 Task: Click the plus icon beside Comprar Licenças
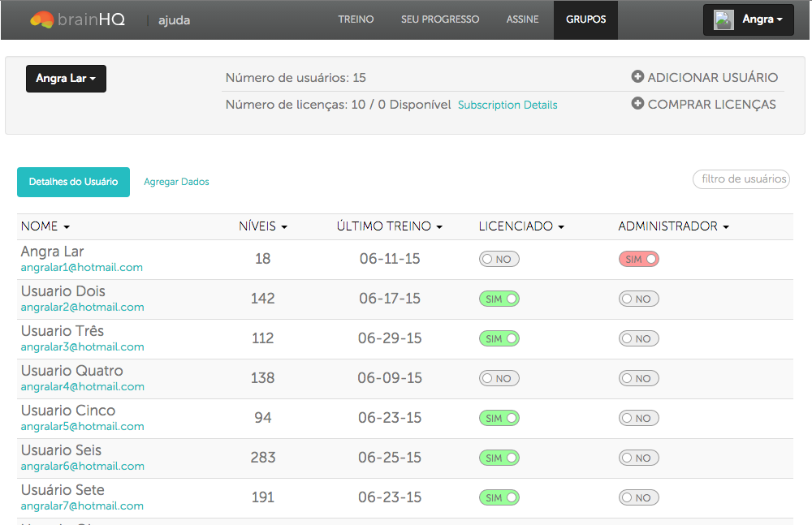637,104
